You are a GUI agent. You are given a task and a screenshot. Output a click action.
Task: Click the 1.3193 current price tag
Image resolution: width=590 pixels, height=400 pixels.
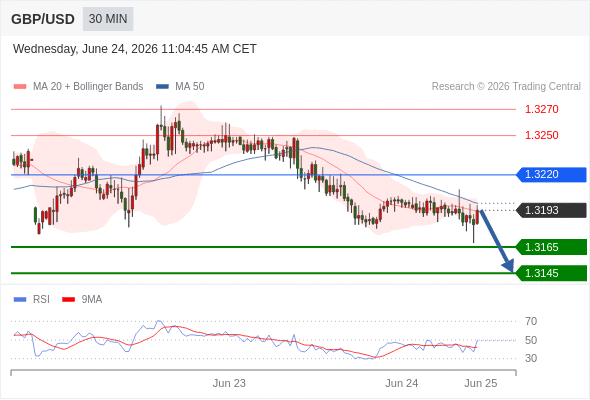tap(551, 210)
